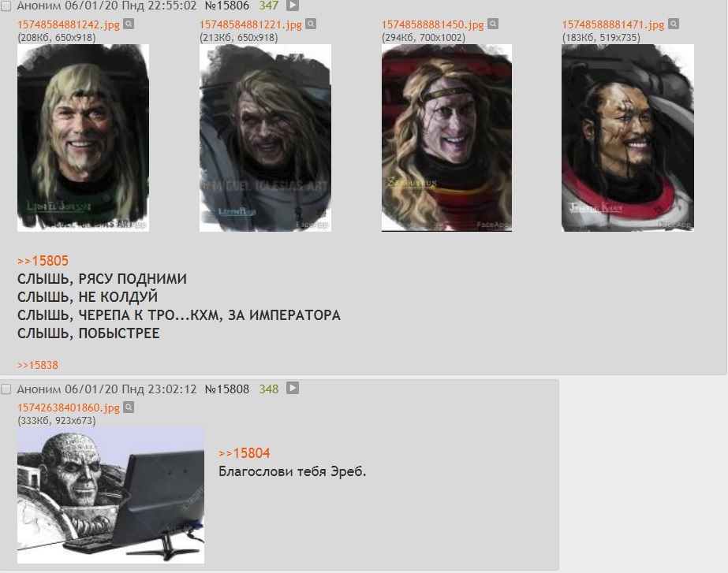Expand the Lion El'Jonson portrait thumbnail

coord(83,138)
